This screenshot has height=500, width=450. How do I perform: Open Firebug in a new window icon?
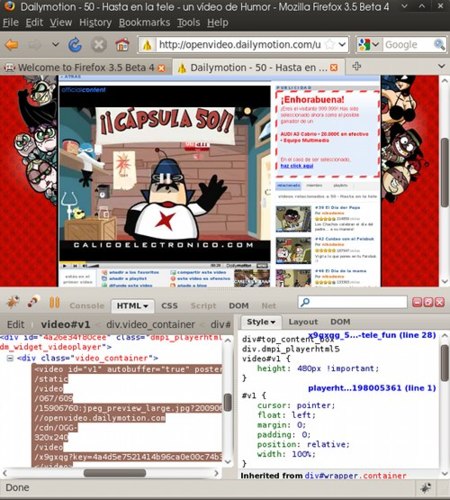tap(428, 302)
